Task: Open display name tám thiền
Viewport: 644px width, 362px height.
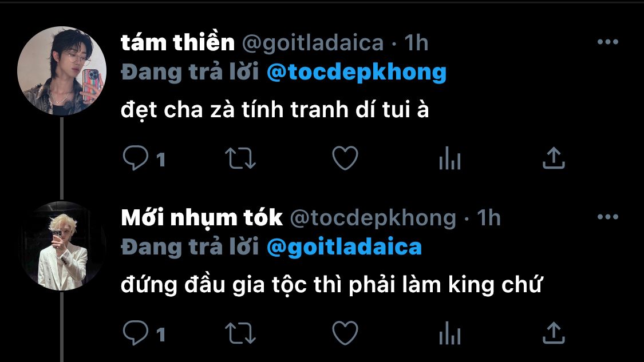Action: (x=177, y=42)
